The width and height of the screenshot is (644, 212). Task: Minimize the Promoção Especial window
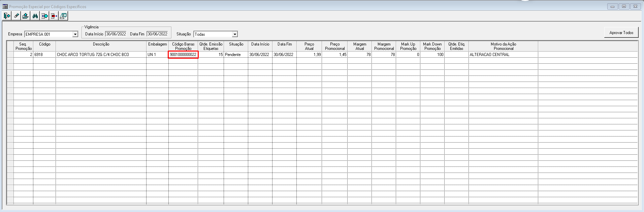pyautogui.click(x=612, y=6)
